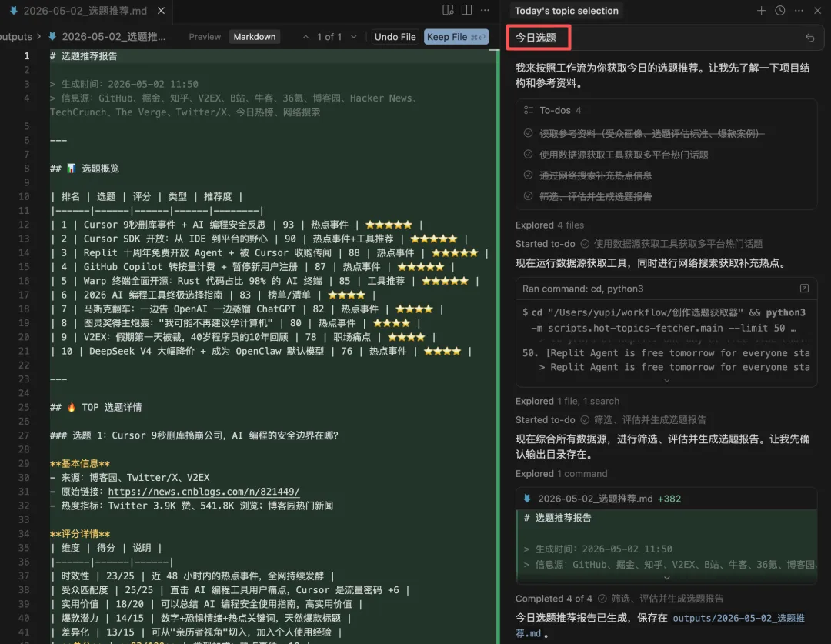Close the 2026-05-02_选题推荐.md tab
Image resolution: width=831 pixels, height=644 pixels.
pyautogui.click(x=161, y=11)
